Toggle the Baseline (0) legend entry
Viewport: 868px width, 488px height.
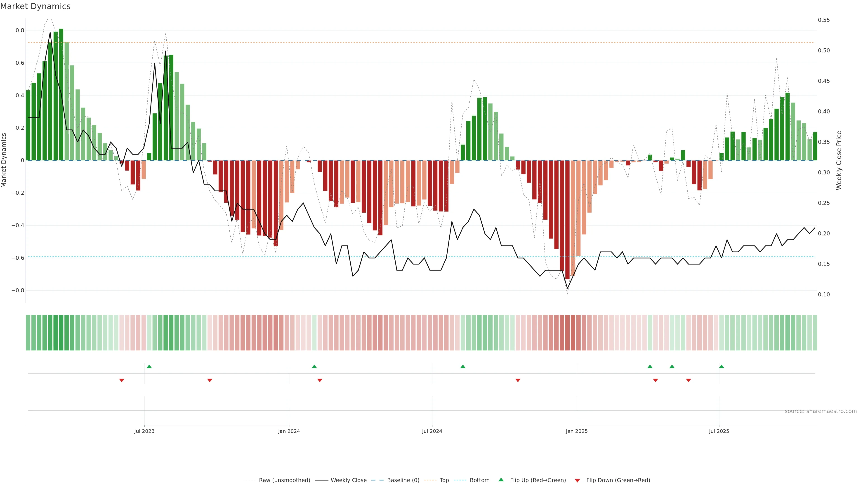pyautogui.click(x=403, y=480)
